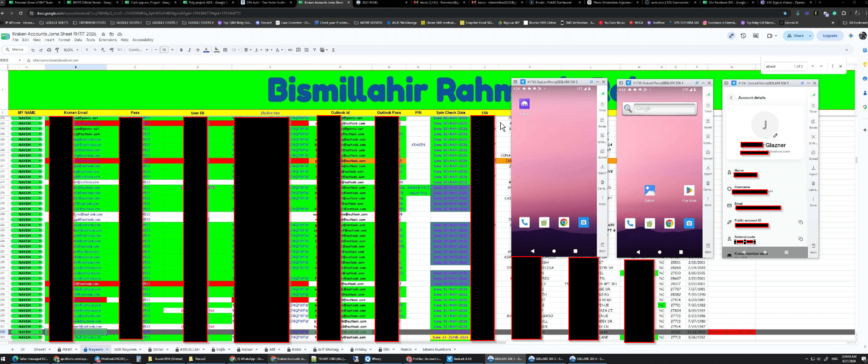Go to next find result
The height and width of the screenshot is (364, 868).
[x=821, y=66]
